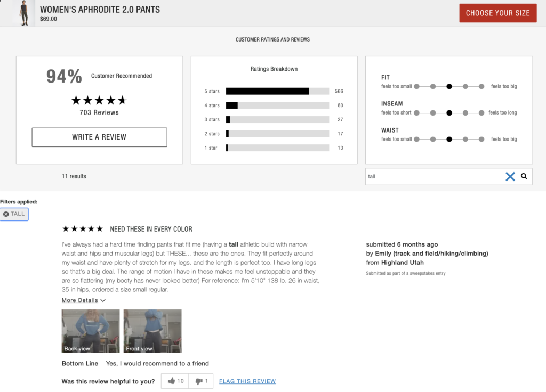Image resolution: width=546 pixels, height=392 pixels.
Task: Click the Flag This Review link
Action: tap(247, 381)
